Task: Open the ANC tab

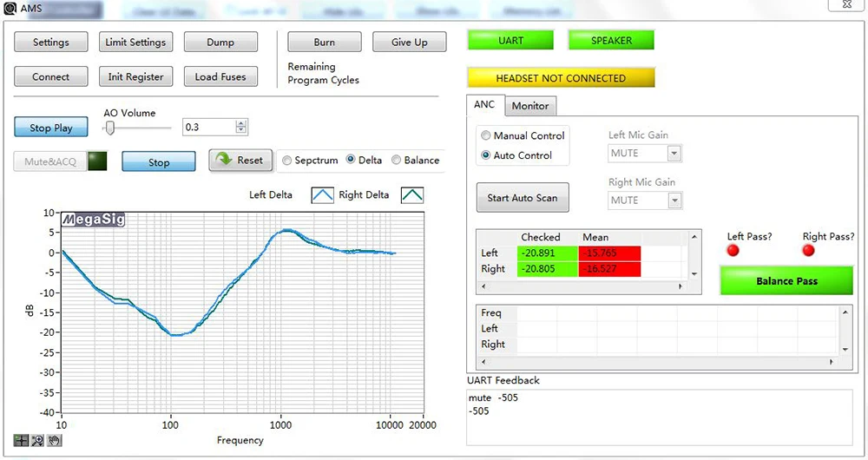Action: (x=483, y=105)
